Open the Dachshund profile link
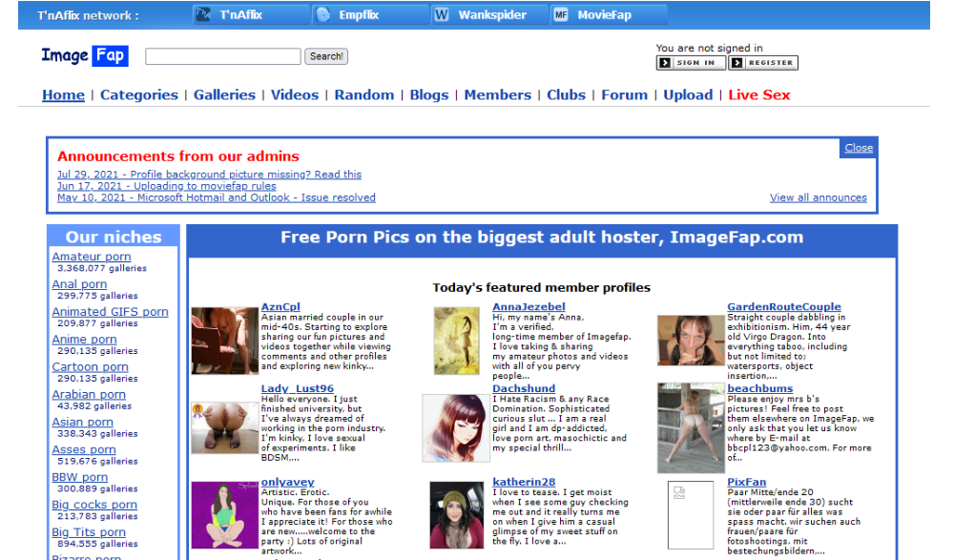954x560 pixels. 524,388
